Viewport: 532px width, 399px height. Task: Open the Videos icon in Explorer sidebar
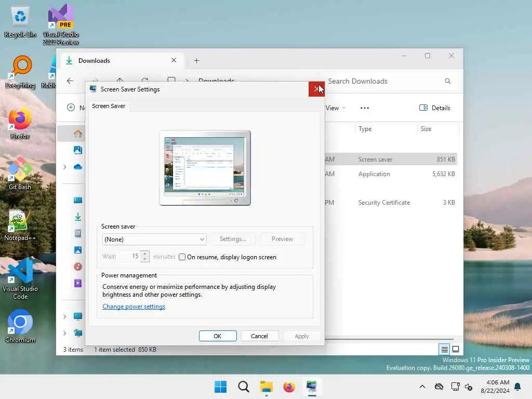click(78, 283)
